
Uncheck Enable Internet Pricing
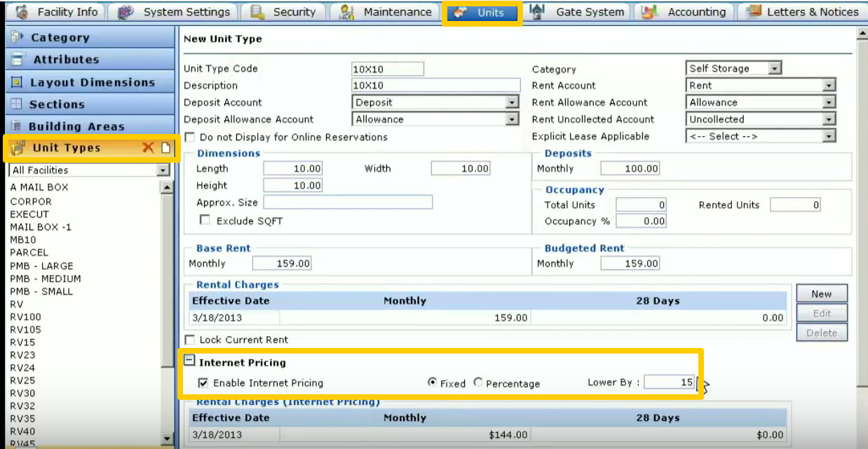click(203, 383)
